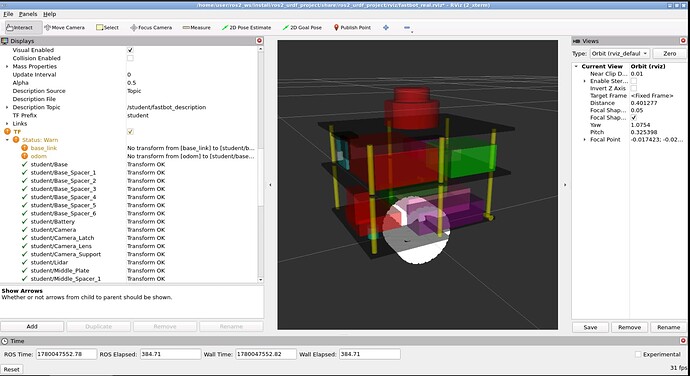Expand the Enable Stereo row arrow

[x=584, y=81]
